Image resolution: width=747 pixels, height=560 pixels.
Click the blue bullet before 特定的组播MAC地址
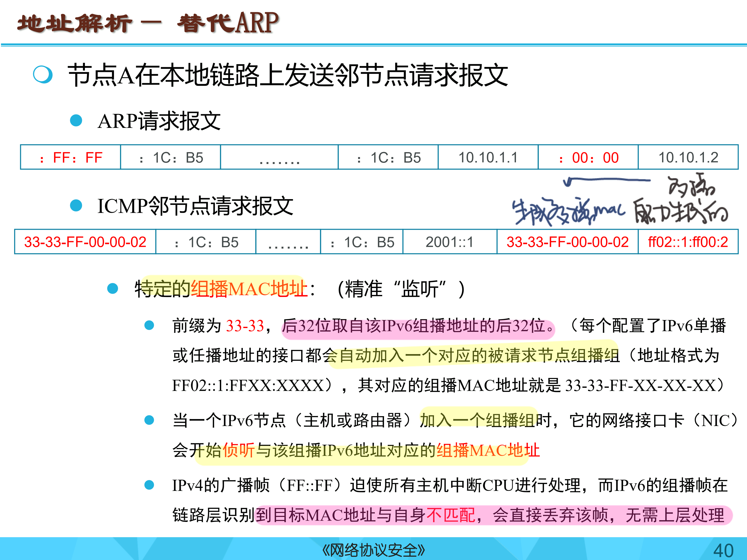click(113, 288)
